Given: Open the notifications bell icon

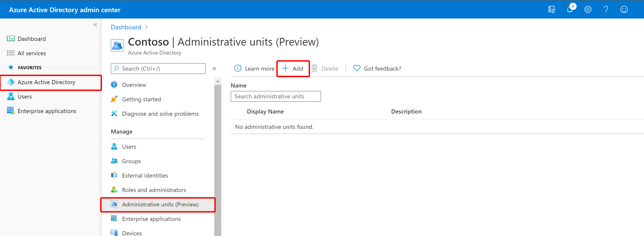Looking at the screenshot, I should 570,9.
